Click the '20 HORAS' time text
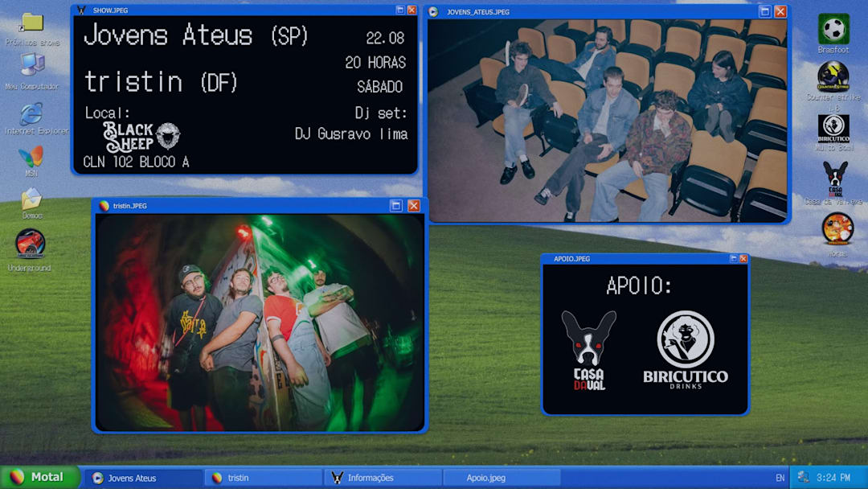 [375, 63]
